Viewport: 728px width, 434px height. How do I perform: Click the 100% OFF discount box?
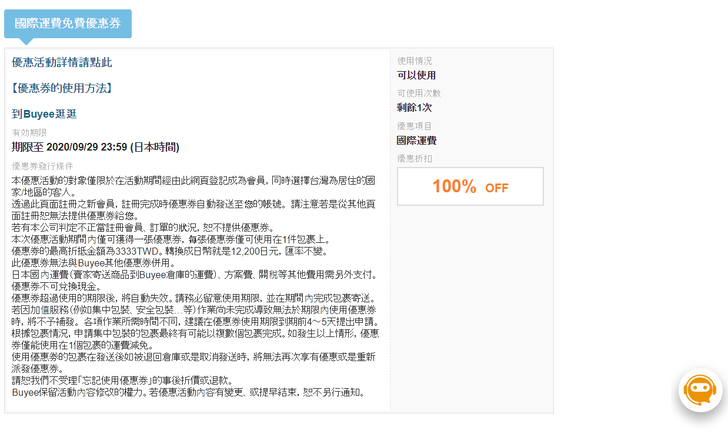(470, 187)
